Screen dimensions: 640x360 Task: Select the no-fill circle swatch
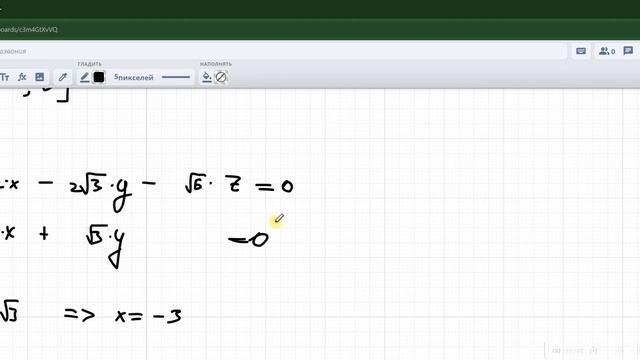pyautogui.click(x=221, y=77)
